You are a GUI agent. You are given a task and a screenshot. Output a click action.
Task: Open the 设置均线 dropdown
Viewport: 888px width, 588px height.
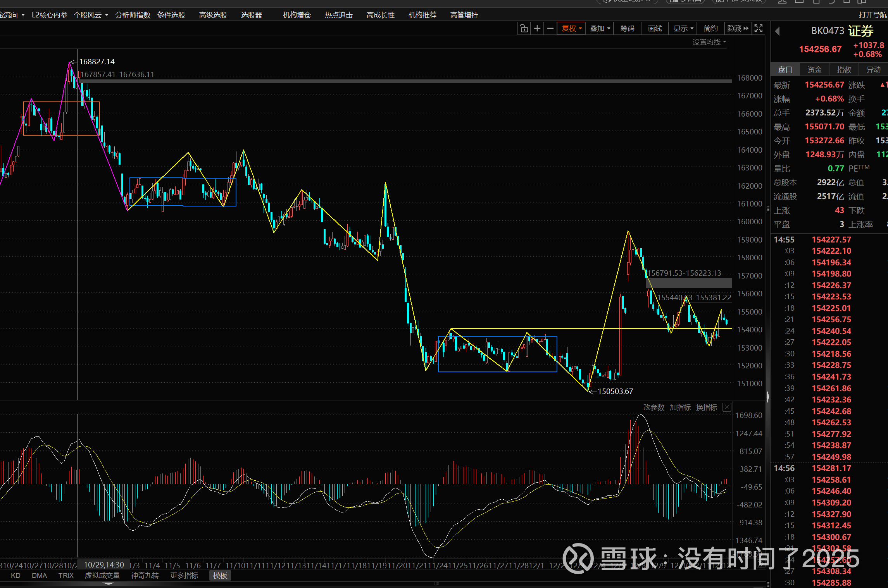tap(709, 42)
